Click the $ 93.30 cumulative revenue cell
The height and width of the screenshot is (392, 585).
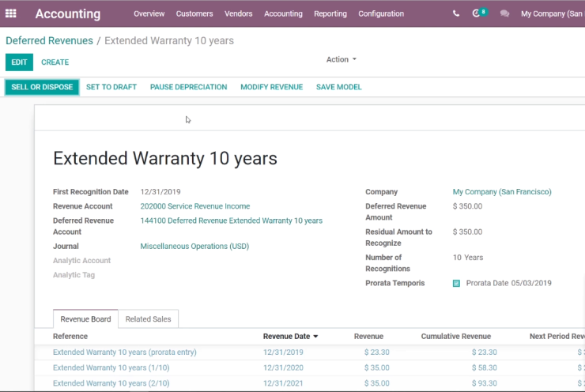[x=485, y=383]
